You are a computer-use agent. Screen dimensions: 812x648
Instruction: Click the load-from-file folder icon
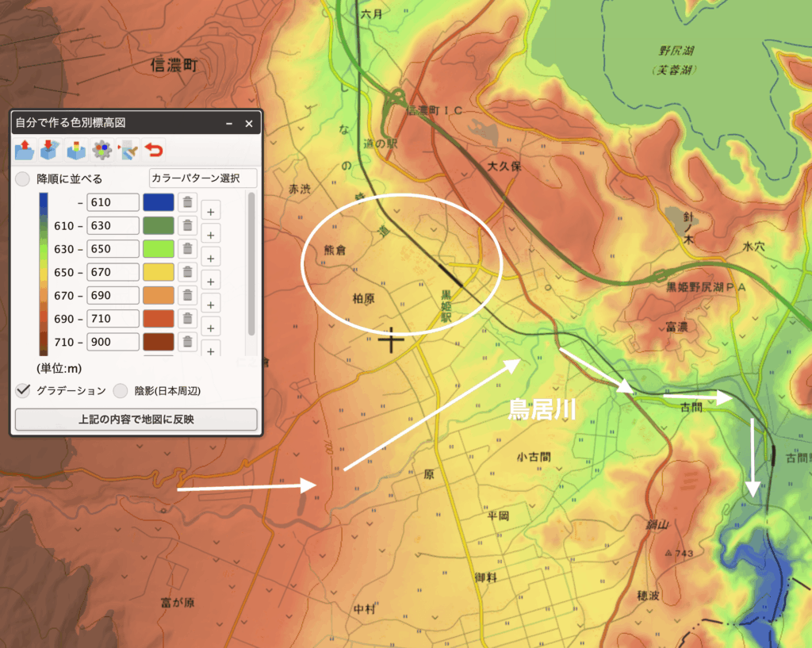pyautogui.click(x=24, y=149)
